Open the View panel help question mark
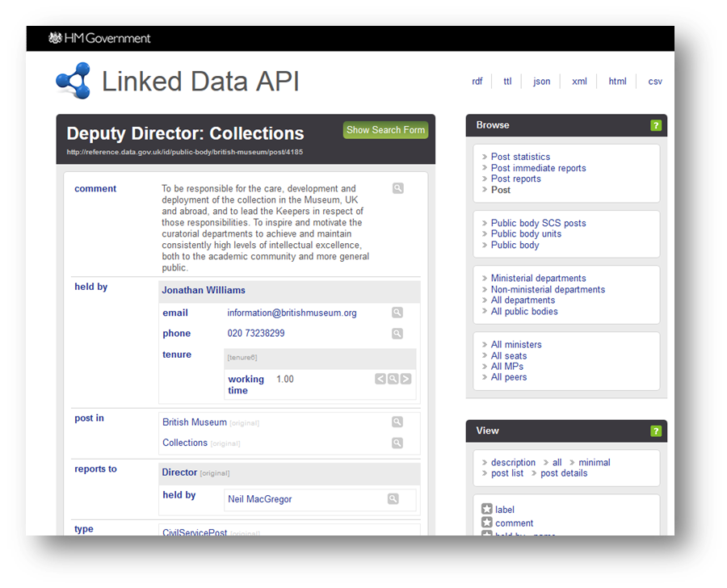727x588 pixels. [x=656, y=430]
